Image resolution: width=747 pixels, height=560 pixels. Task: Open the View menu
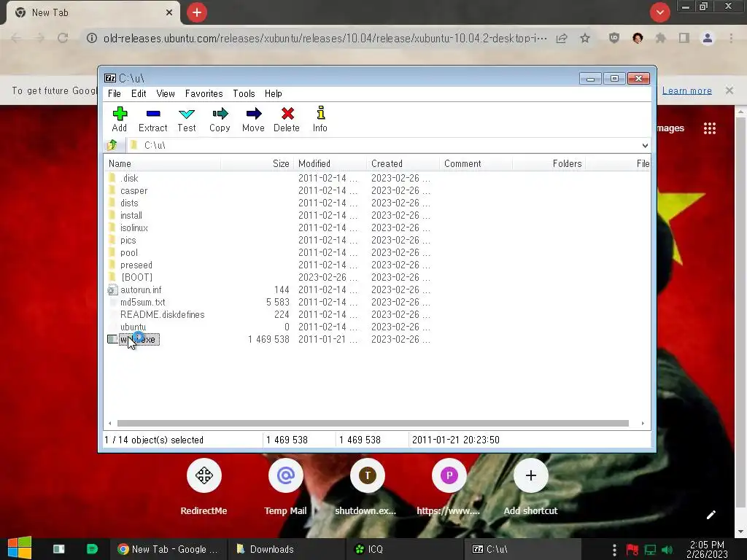pyautogui.click(x=166, y=94)
